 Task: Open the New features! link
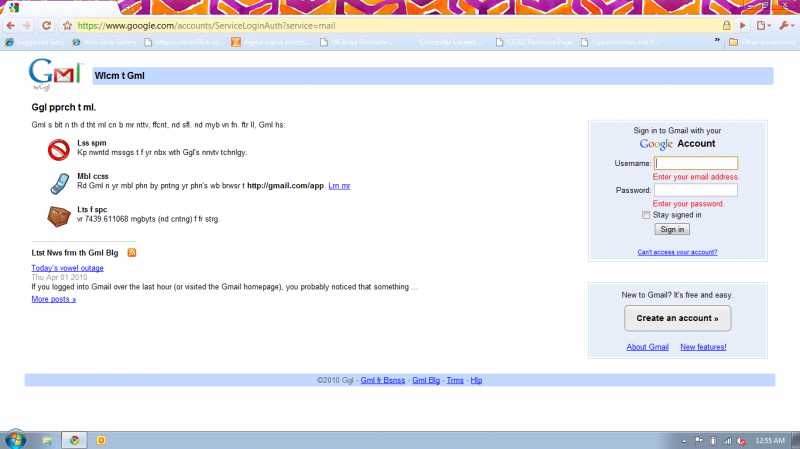703,347
